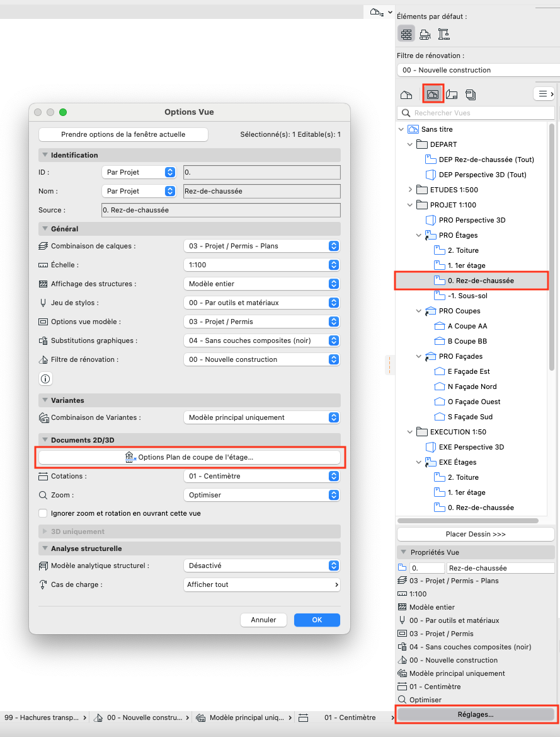
Task: Click the Filtre de rénovation field in the Info Box
Action: coord(478,70)
